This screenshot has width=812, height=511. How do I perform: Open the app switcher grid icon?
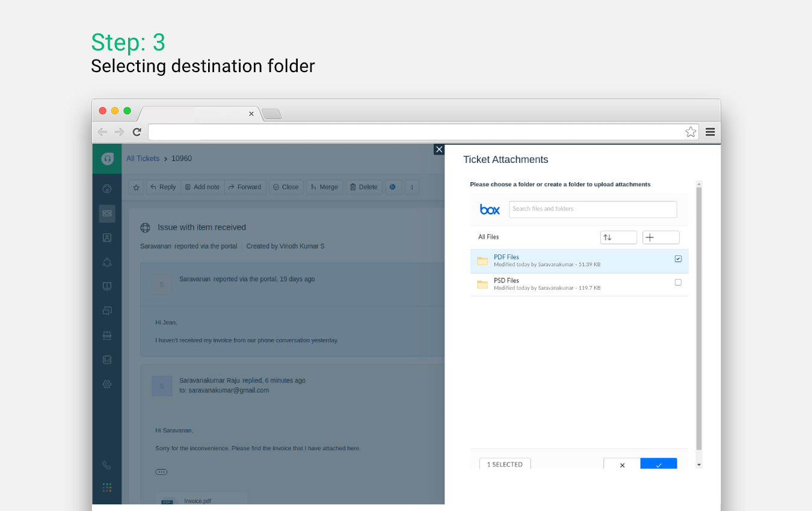pos(107,488)
